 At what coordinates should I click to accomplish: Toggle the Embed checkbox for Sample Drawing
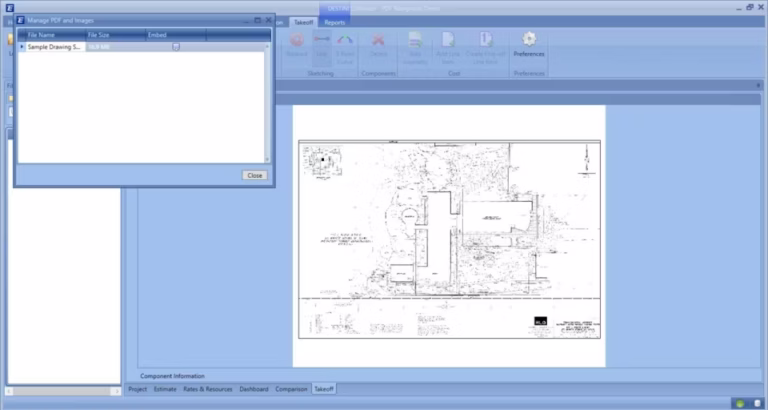pos(176,47)
